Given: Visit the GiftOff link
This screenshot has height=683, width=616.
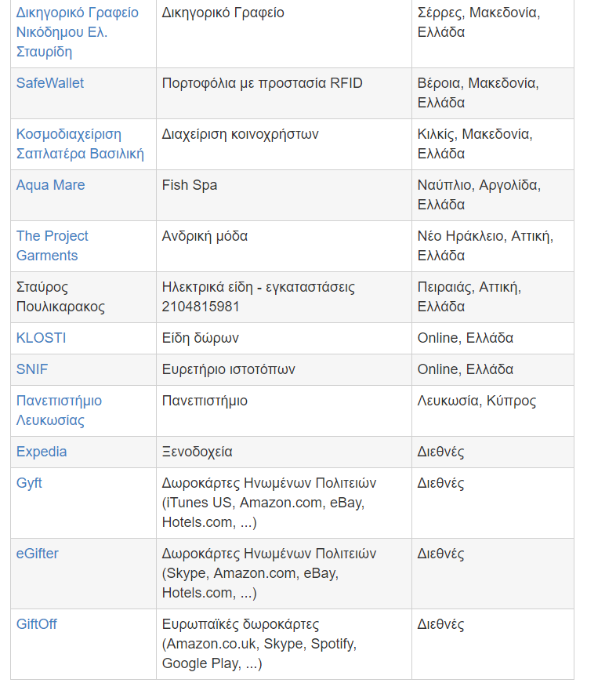Looking at the screenshot, I should click(36, 624).
